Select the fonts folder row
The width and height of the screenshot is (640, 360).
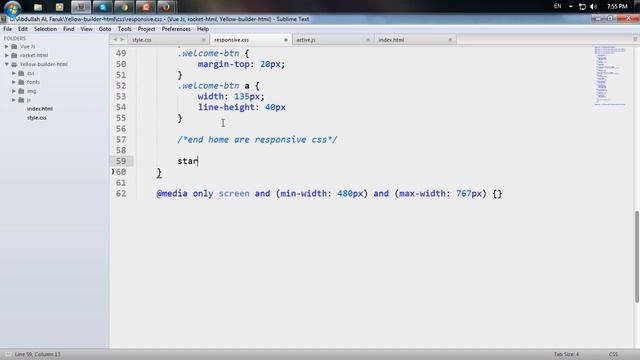click(x=54, y=82)
